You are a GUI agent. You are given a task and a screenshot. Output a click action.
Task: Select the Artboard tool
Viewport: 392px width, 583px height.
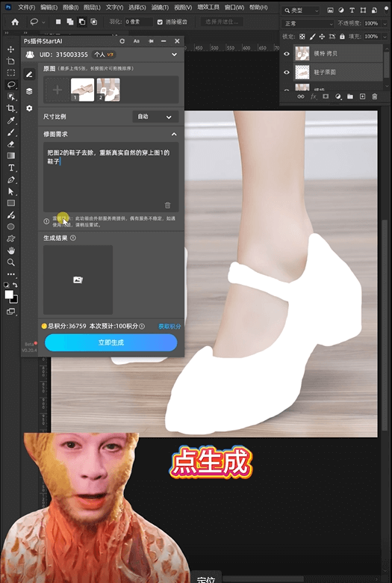tap(10, 61)
